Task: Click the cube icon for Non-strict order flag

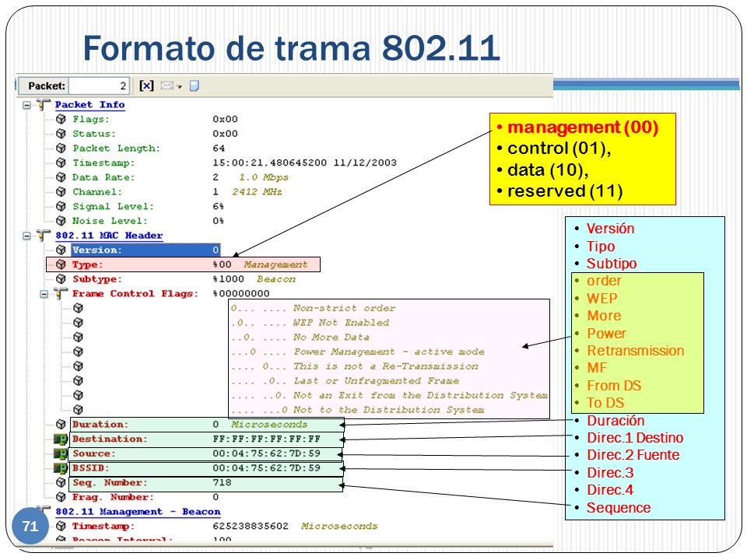Action: [78, 308]
